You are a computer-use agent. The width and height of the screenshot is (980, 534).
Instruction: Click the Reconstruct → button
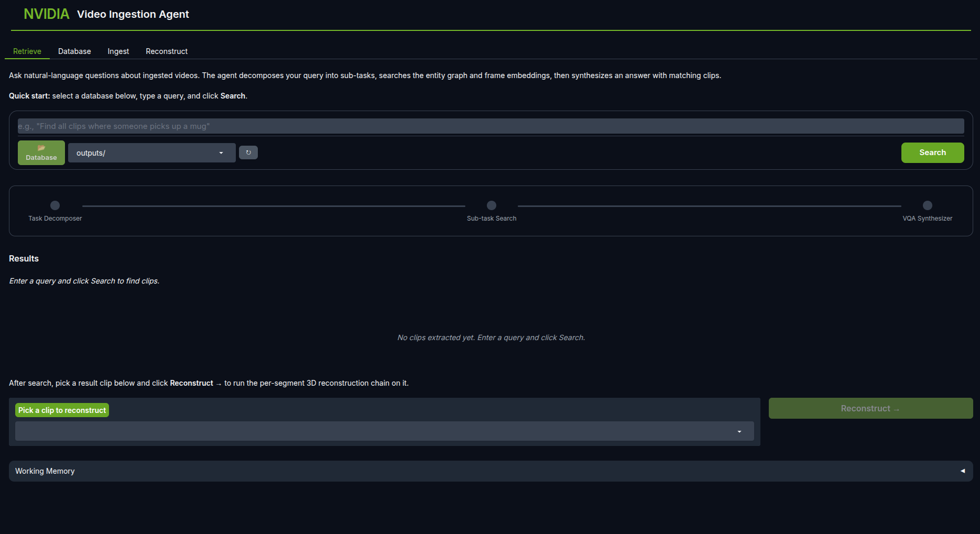(870, 408)
